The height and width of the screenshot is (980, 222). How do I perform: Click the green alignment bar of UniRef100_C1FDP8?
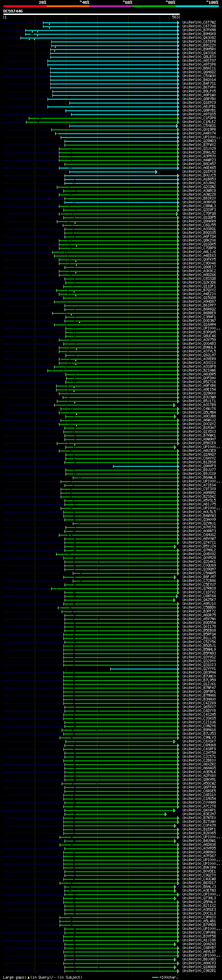point(104,118)
